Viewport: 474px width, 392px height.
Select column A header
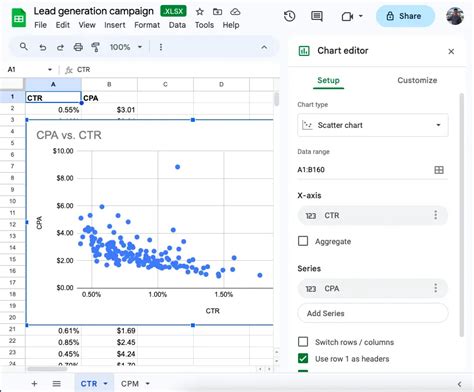[53, 85]
